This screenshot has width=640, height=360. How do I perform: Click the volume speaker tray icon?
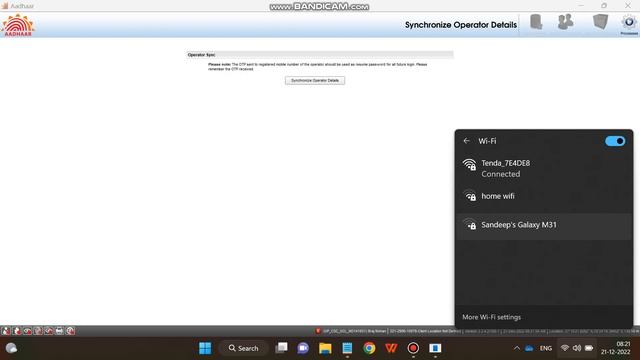(x=577, y=348)
